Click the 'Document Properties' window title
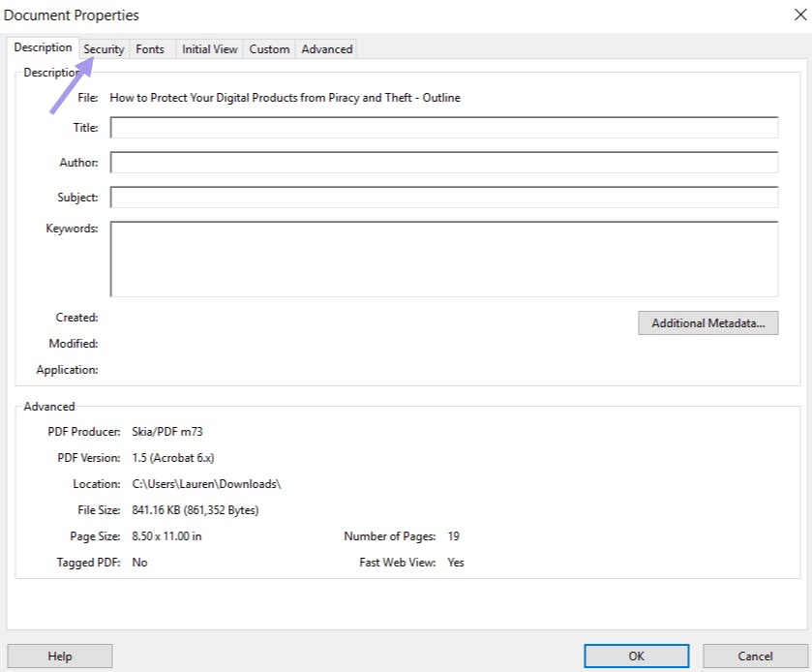The width and height of the screenshot is (812, 672). (72, 15)
